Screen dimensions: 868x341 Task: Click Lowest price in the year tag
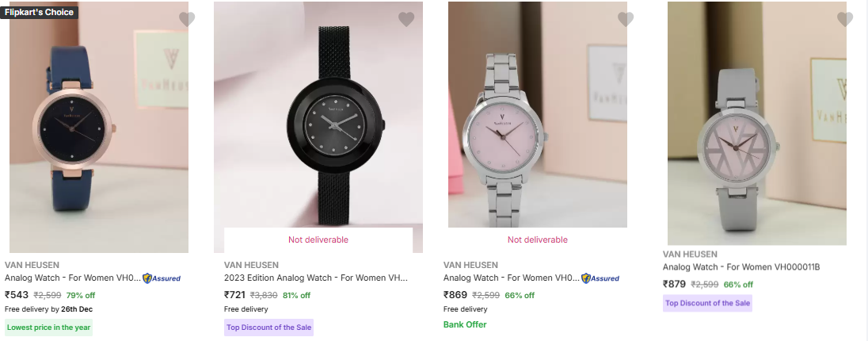click(x=49, y=328)
